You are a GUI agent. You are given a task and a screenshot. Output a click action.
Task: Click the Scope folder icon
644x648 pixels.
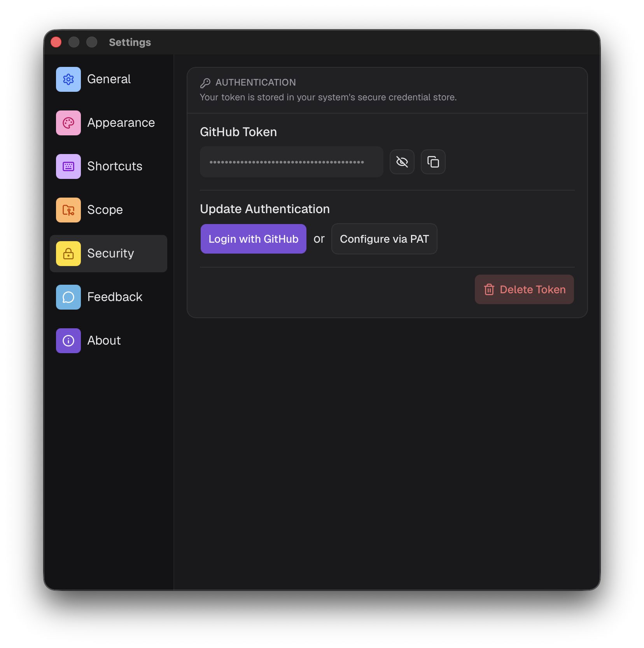tap(68, 210)
